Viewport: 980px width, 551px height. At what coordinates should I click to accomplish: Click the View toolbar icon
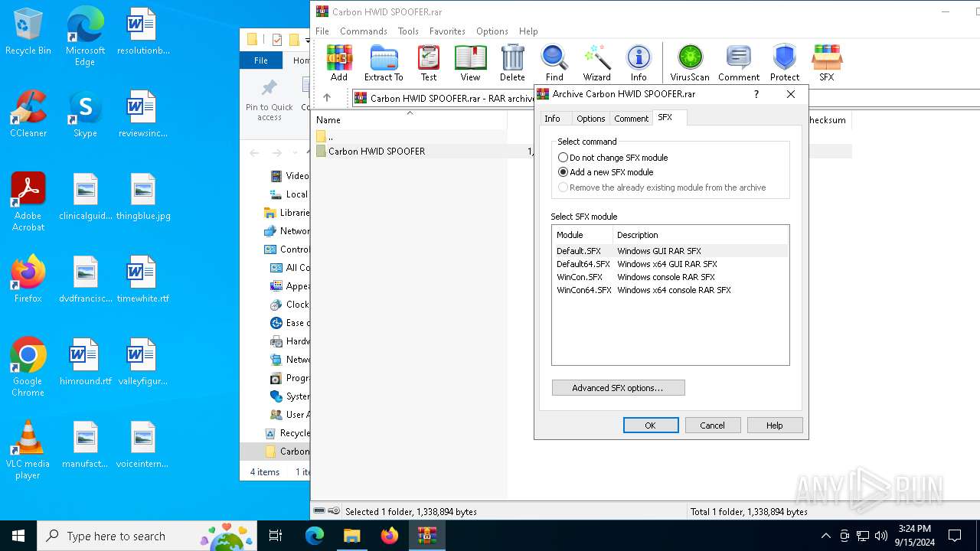coord(470,63)
